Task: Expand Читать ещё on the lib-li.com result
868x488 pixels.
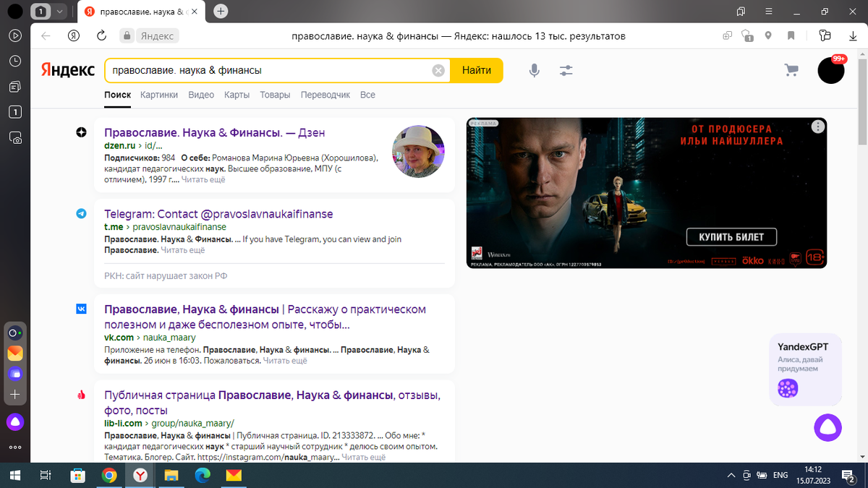Action: [364, 457]
